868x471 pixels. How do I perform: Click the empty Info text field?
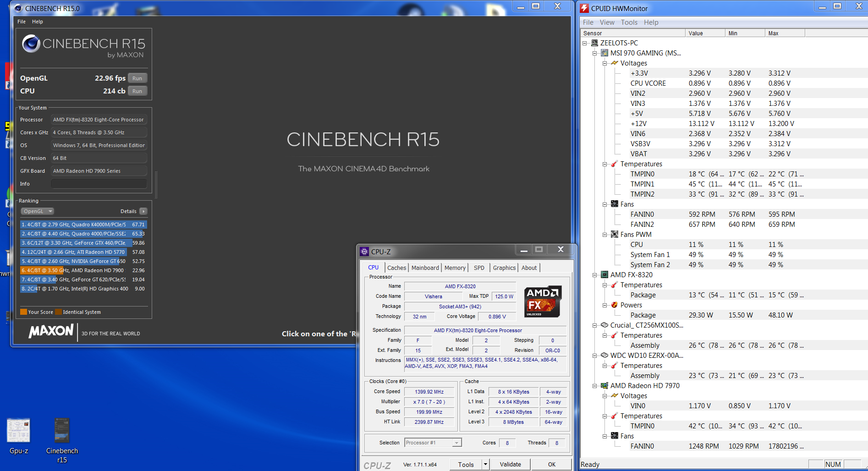click(x=99, y=184)
